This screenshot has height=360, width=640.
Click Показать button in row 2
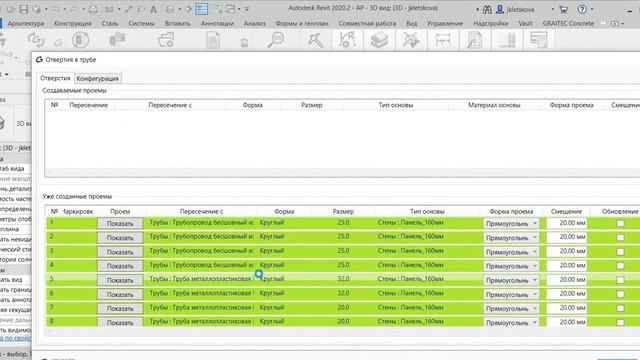tap(120, 238)
